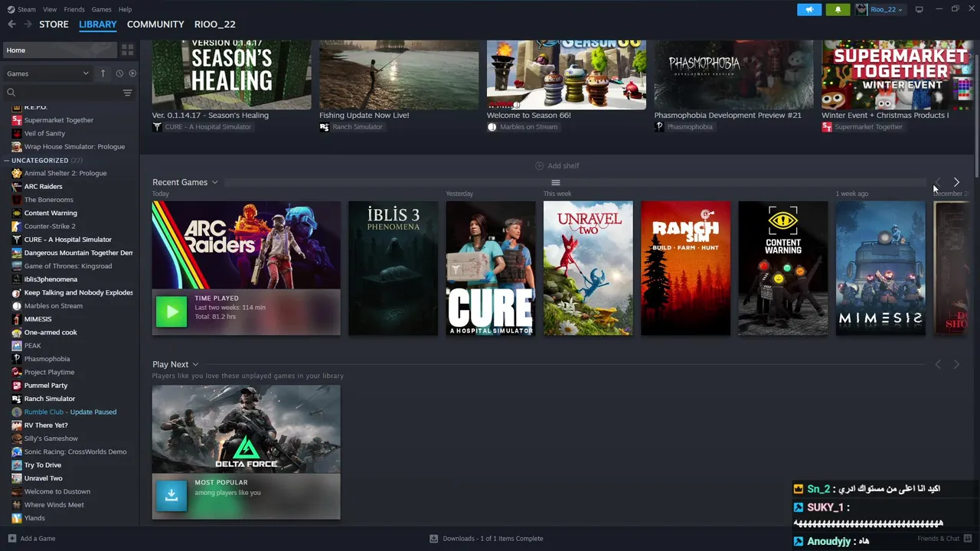
Task: Go to the COMMUNITY tab
Action: click(155, 24)
